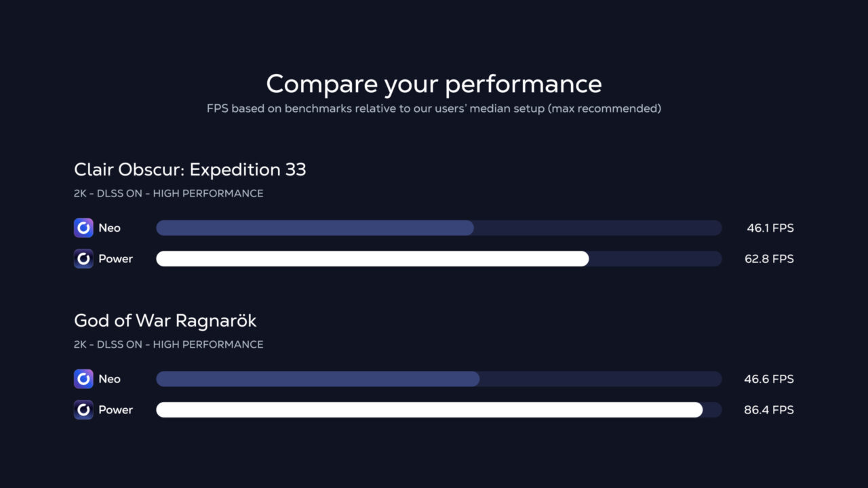
Task: Select the 62.8 FPS value
Action: tap(769, 259)
